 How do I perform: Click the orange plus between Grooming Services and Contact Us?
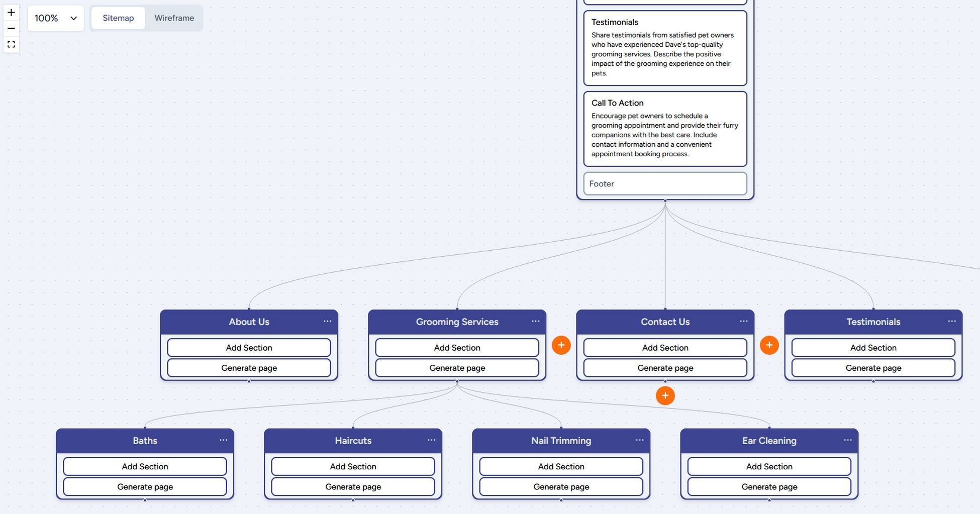[561, 345]
